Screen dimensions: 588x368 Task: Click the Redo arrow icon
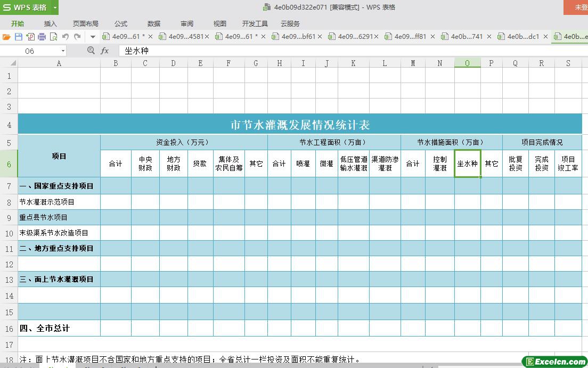[77, 37]
